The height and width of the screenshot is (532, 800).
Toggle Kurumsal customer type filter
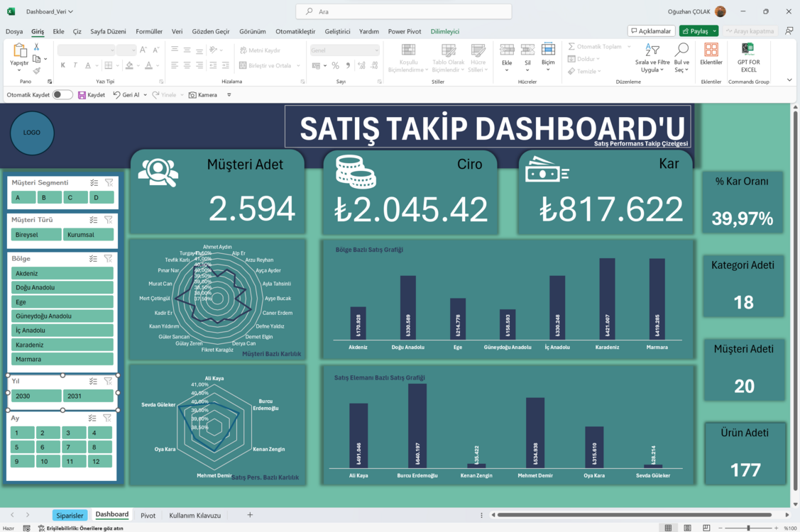pos(88,235)
